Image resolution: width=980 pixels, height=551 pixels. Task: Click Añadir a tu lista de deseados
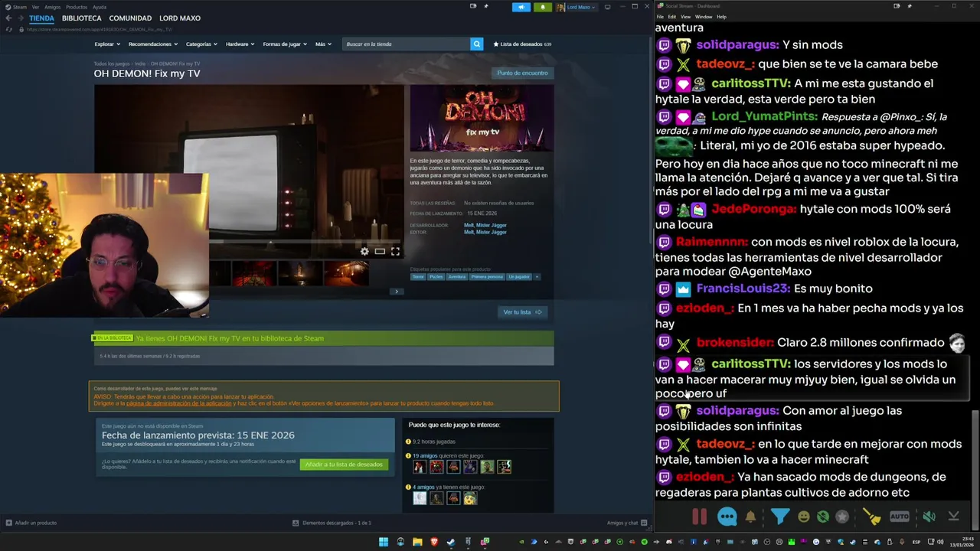click(x=344, y=465)
